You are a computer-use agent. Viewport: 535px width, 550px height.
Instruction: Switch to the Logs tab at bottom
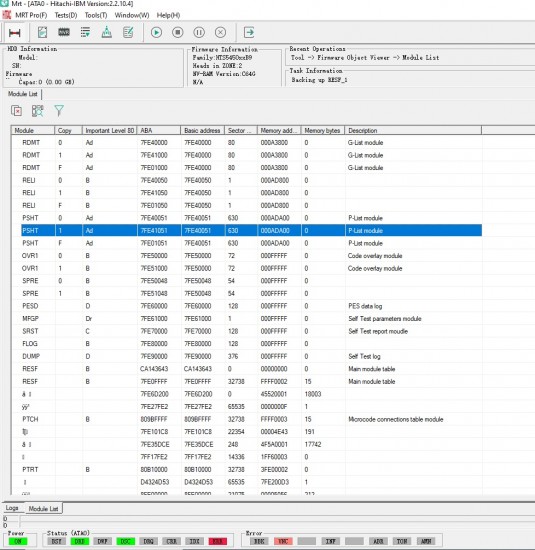(x=12, y=508)
